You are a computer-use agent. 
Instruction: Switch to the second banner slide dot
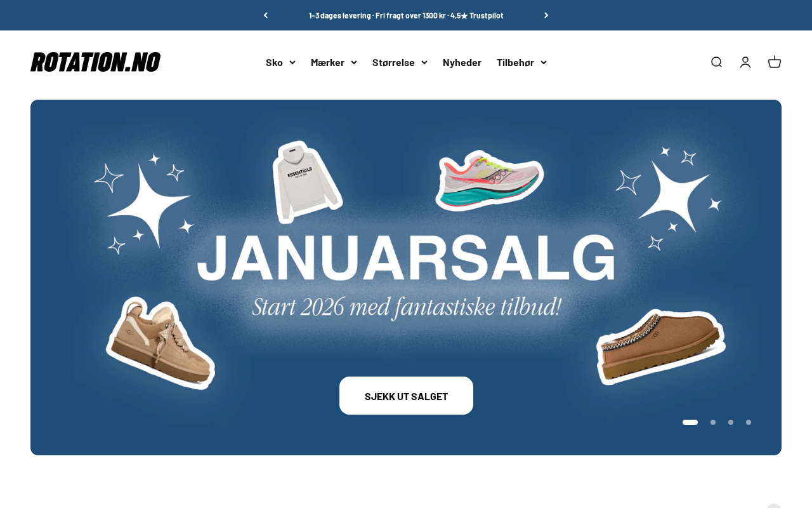pos(713,422)
